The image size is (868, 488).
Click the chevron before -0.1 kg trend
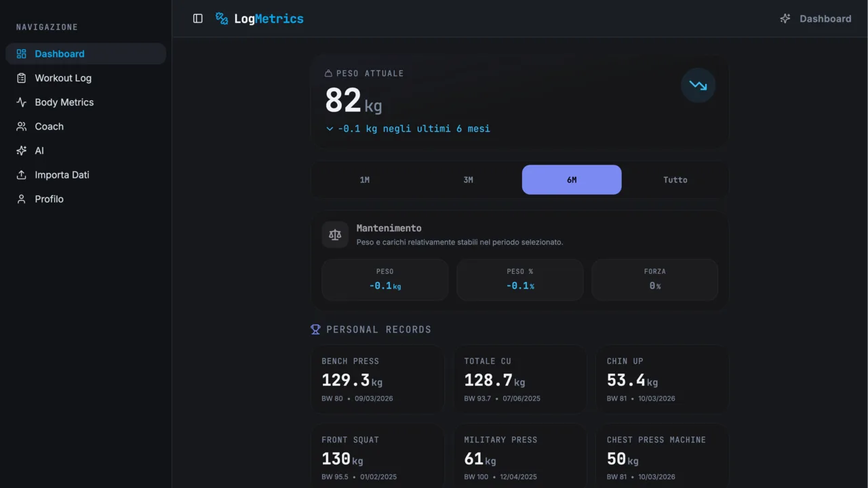(330, 129)
